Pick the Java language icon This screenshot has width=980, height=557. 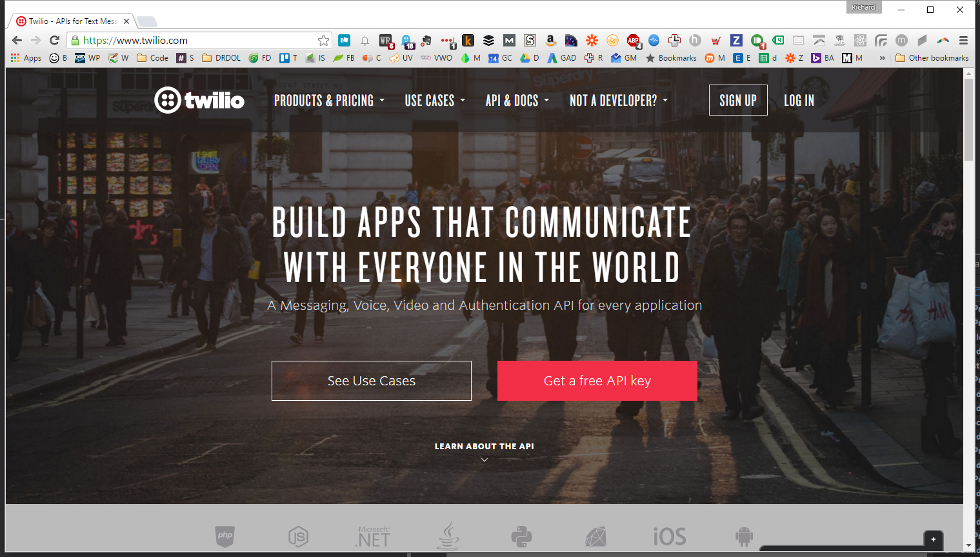(448, 536)
